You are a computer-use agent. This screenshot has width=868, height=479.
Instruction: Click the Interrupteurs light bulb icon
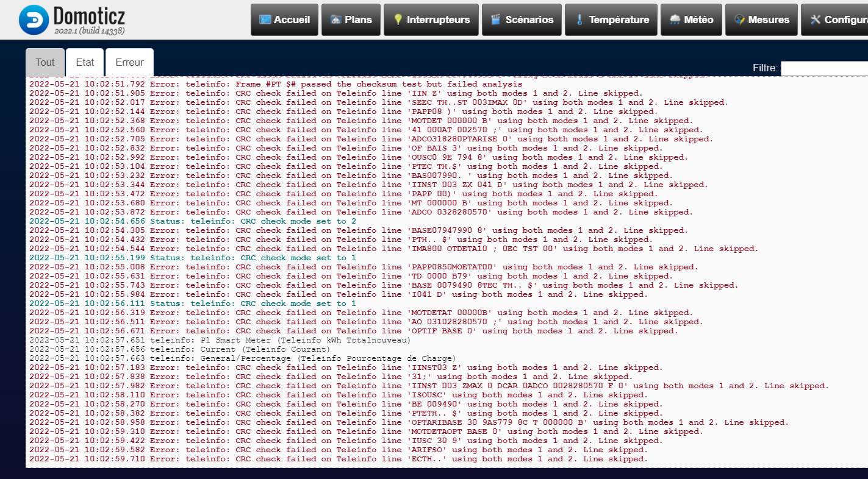tap(398, 20)
